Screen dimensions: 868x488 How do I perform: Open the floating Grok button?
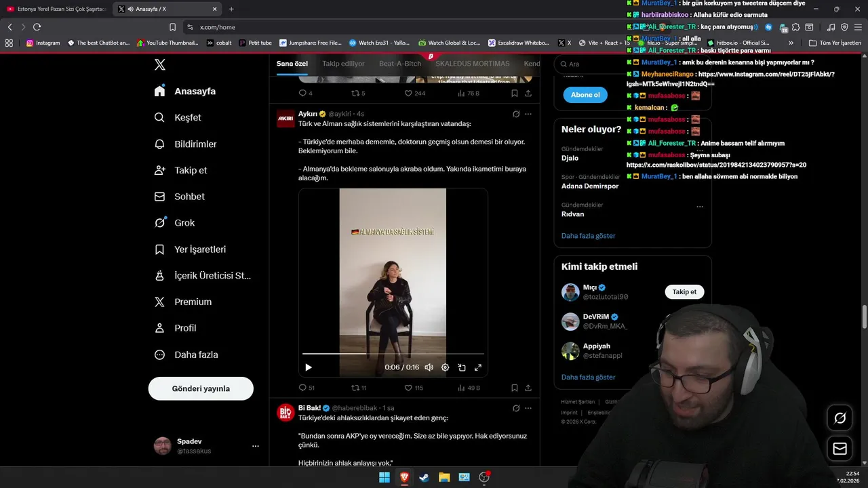(x=840, y=418)
